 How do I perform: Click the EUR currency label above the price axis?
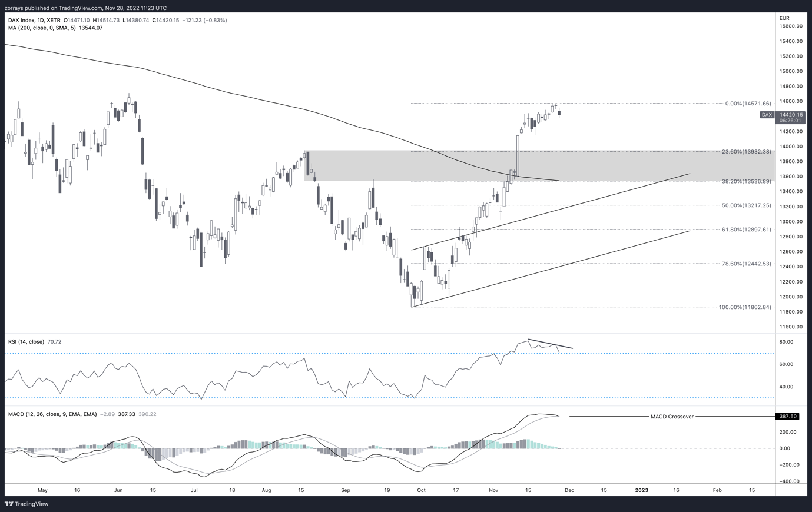[x=784, y=18]
